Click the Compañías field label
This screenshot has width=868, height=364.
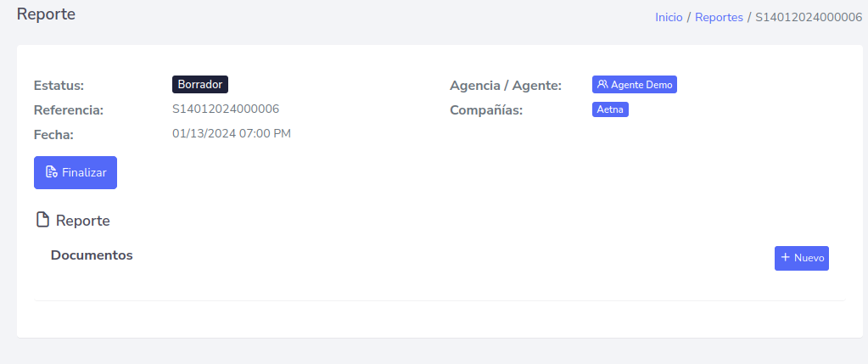tap(486, 109)
